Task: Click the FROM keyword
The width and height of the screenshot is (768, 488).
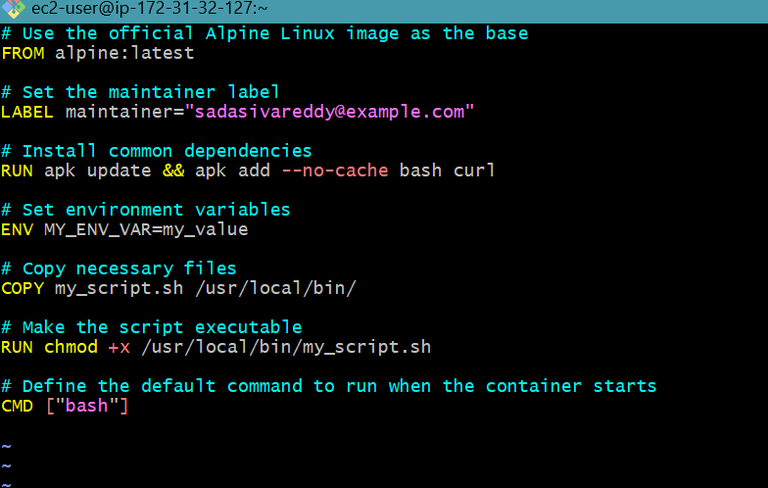Action: [23, 53]
